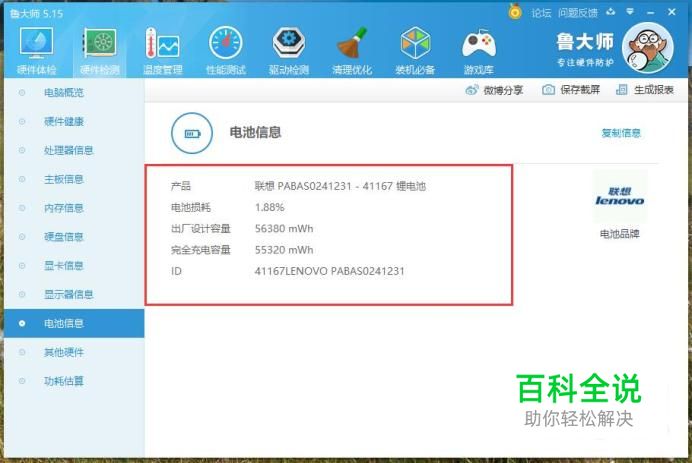Click the report icon next to 生成报表
The height and width of the screenshot is (463, 692).
coord(622,90)
